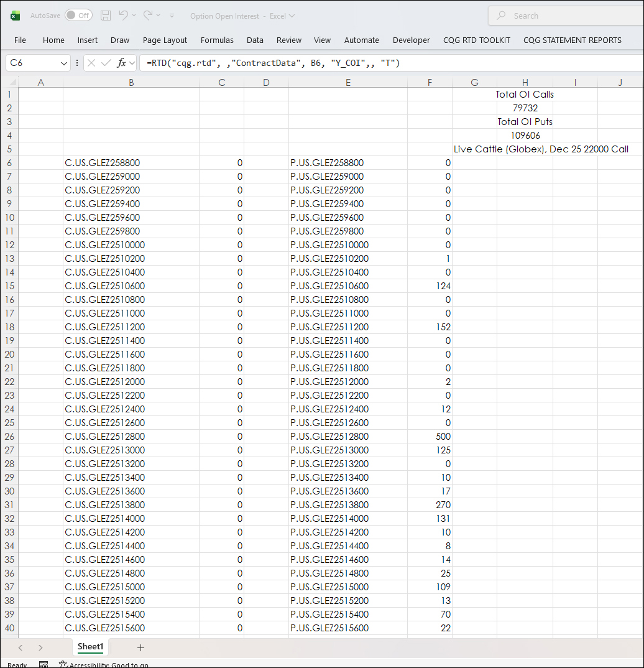The image size is (644, 668).
Task: Click the macro recording status bar icon
Action: point(44,664)
